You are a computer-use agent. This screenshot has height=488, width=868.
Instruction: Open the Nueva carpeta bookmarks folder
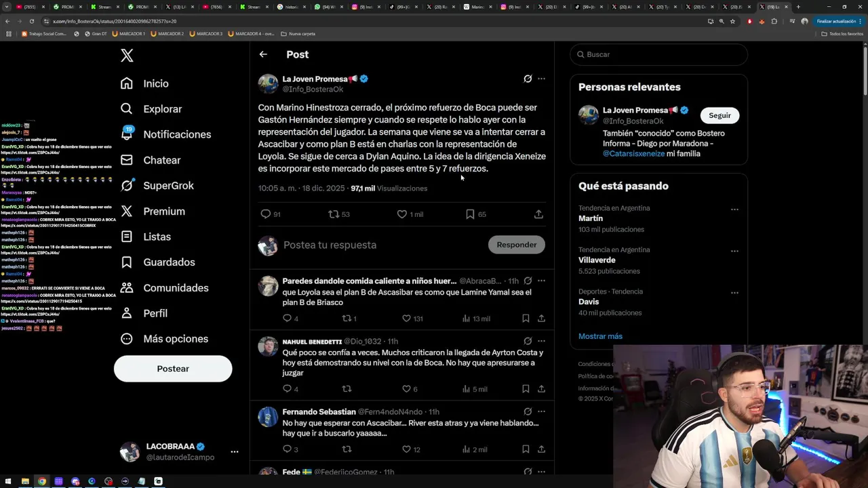298,34
